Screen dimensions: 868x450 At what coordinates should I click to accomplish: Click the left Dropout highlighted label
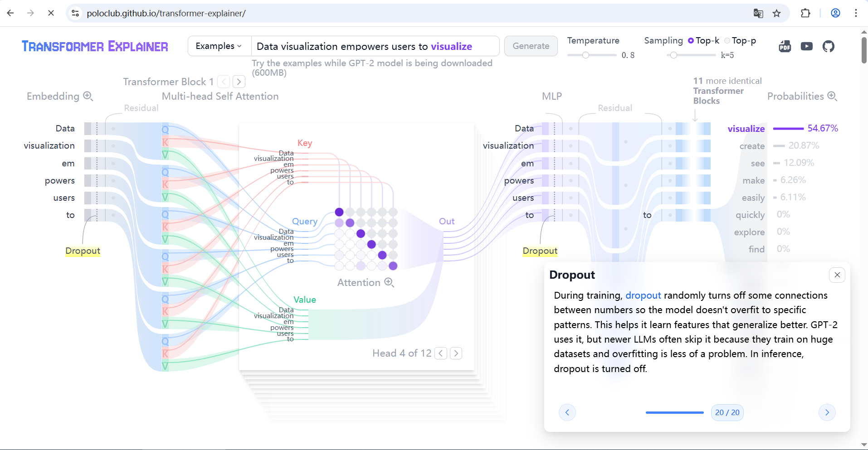click(83, 251)
